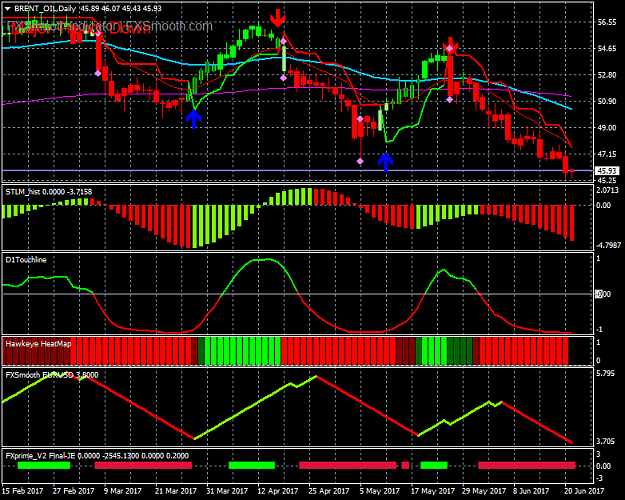
Task: Click the 56.55 price axis label
Action: tap(607, 22)
